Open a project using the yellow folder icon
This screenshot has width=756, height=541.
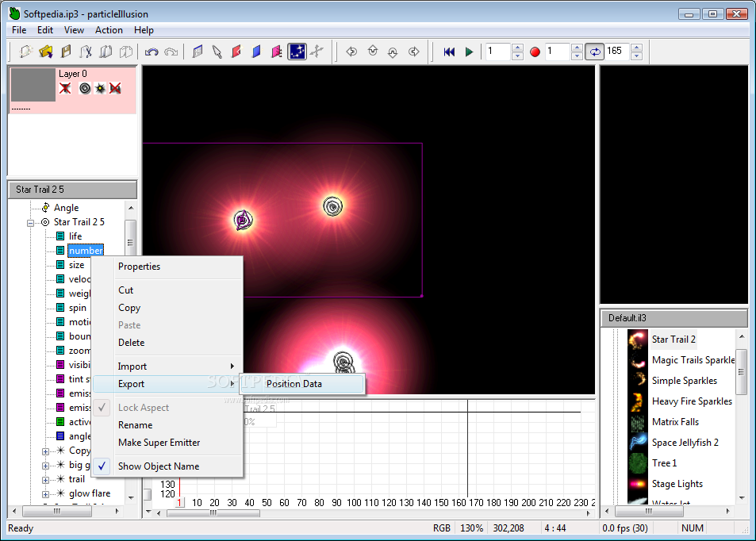tap(46, 51)
